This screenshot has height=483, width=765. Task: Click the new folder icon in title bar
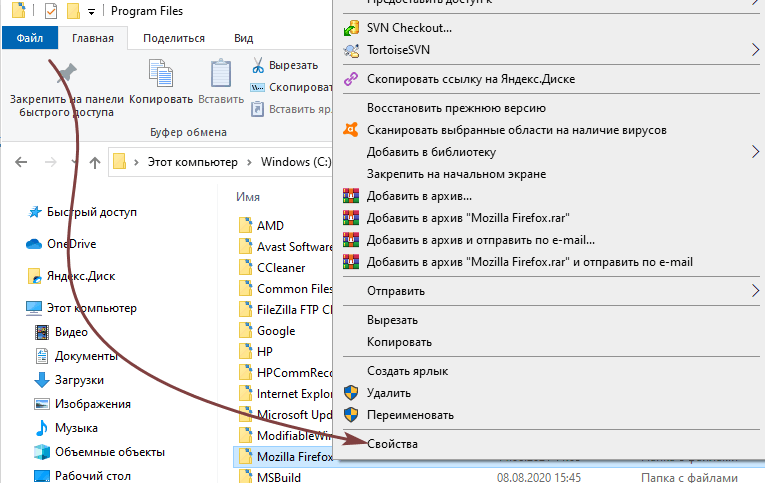coord(73,11)
